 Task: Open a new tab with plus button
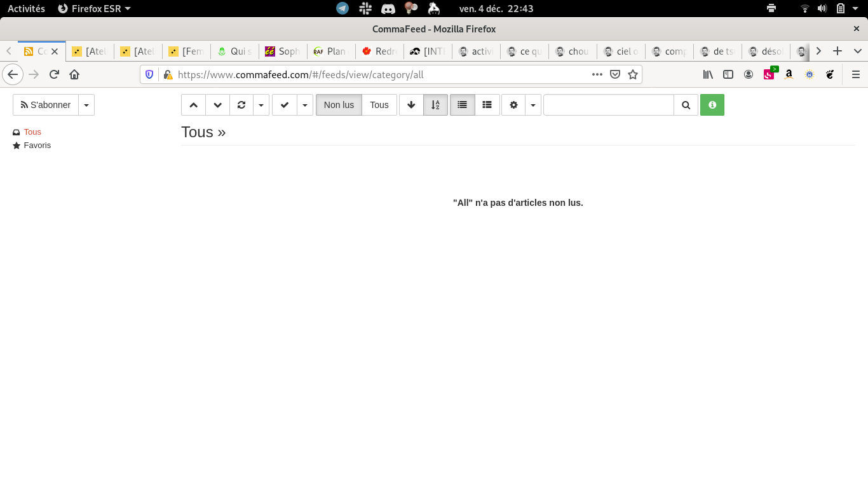837,51
